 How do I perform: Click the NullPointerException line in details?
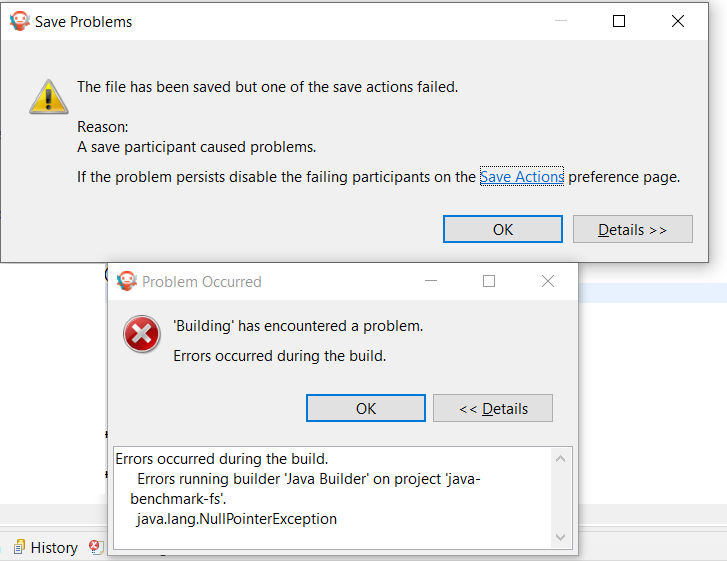click(x=237, y=519)
